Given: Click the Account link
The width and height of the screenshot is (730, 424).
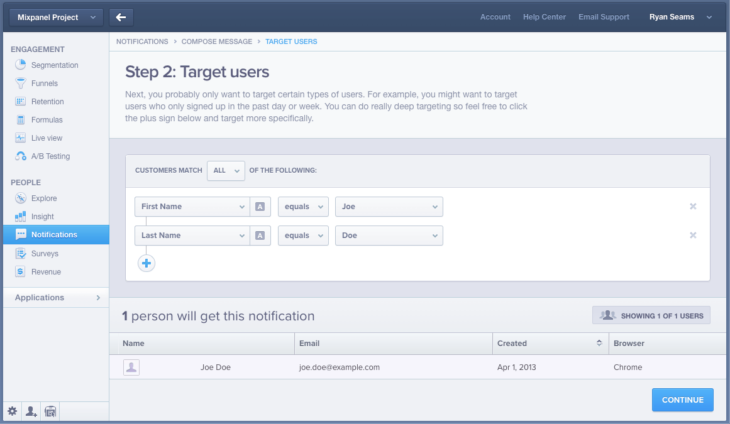Looking at the screenshot, I should tap(495, 17).
